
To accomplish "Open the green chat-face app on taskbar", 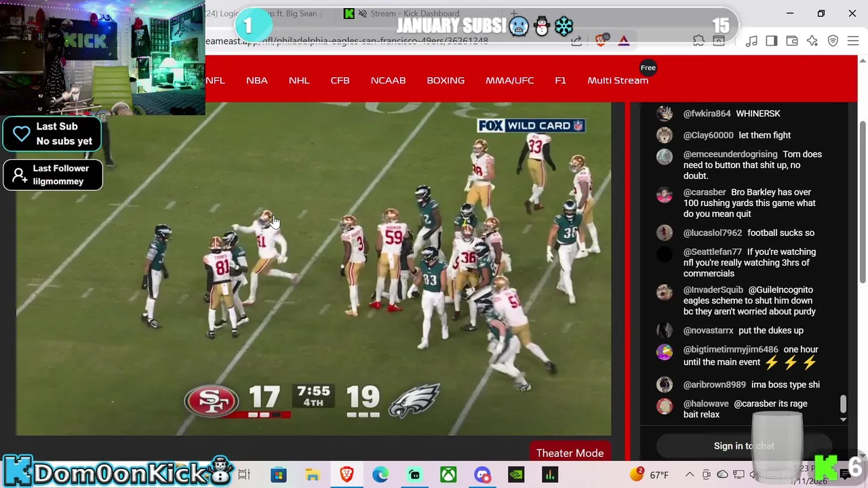I will point(414,474).
